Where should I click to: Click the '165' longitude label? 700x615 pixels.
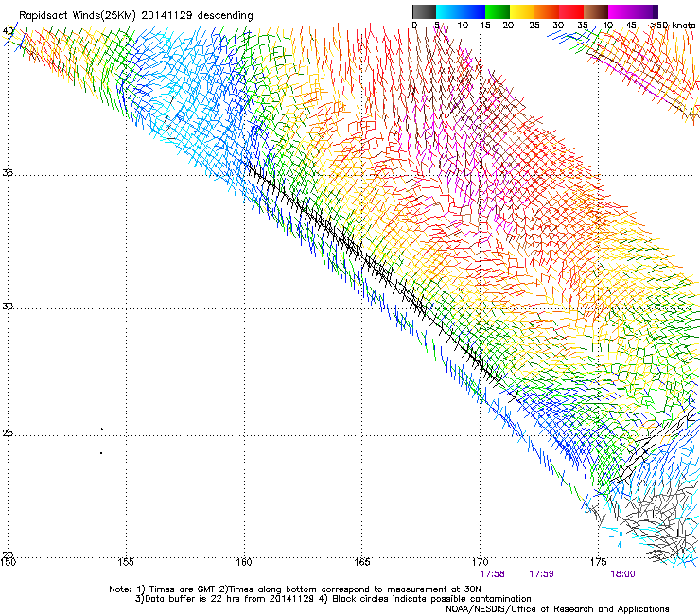pos(362,562)
